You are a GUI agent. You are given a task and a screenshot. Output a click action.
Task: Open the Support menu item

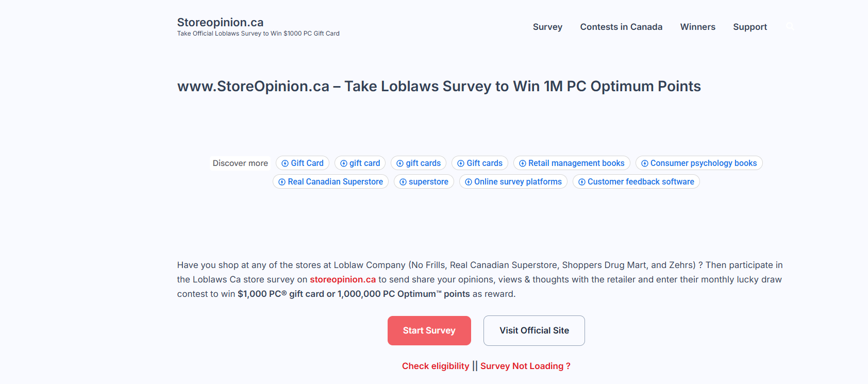coord(750,27)
